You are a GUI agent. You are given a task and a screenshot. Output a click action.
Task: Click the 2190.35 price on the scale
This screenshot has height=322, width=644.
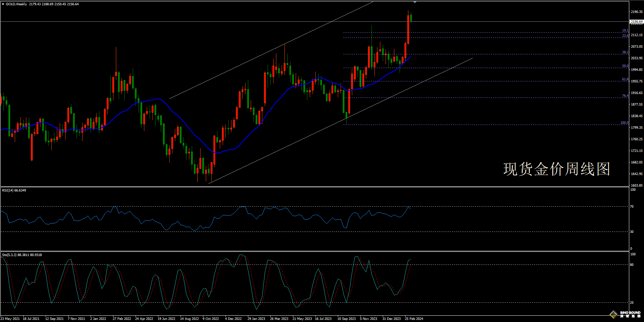tap(637, 12)
